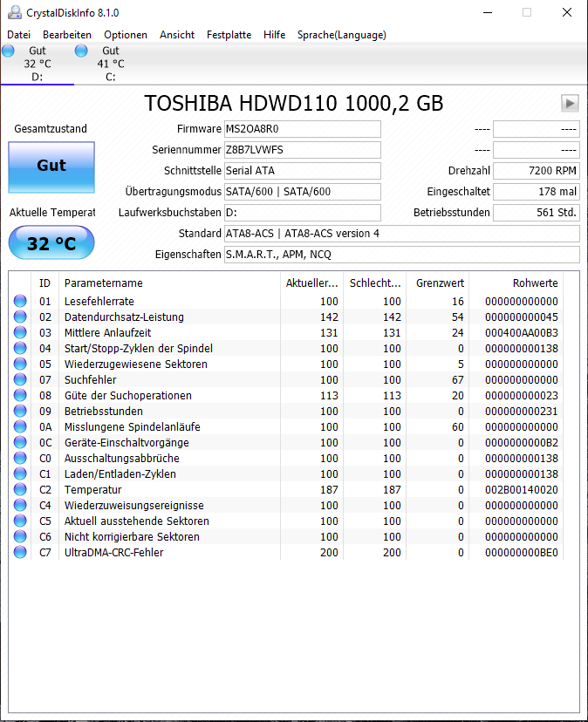
Task: Click status orb for Wiederzuweisungsereignisse row
Action: (20, 505)
